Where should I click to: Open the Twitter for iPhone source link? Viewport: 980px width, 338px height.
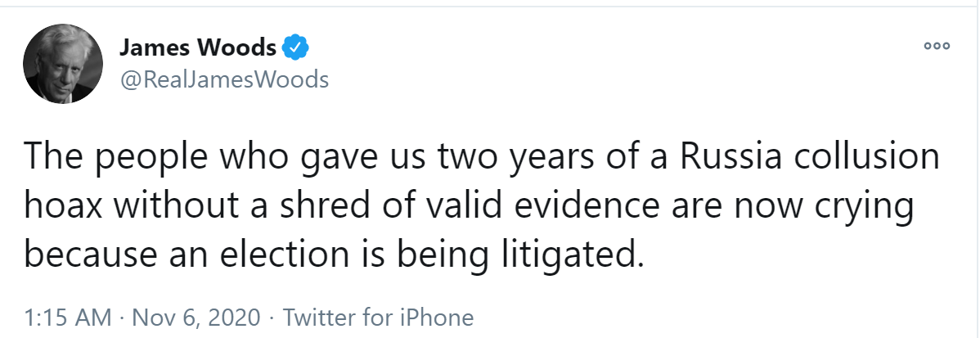click(x=376, y=317)
